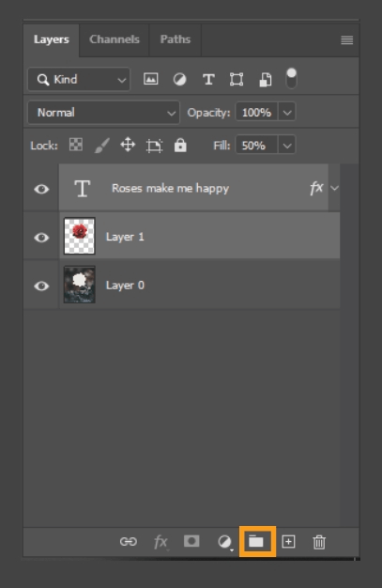Filter for shape layers icon
Screen dimensions: 382x588
point(237,80)
